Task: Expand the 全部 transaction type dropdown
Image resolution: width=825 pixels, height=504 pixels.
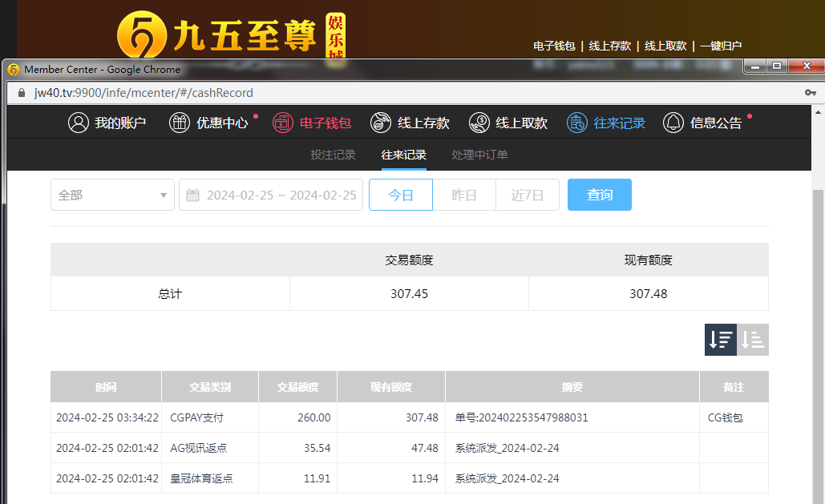Action: click(x=112, y=195)
